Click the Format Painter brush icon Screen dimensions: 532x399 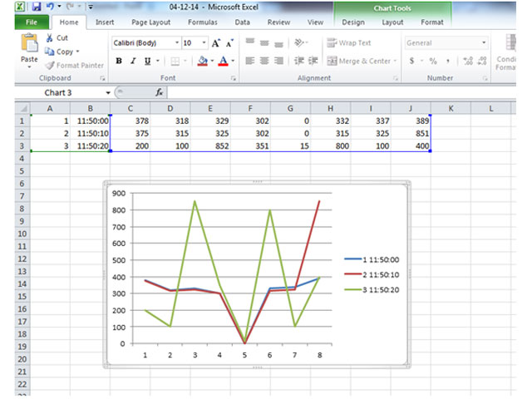51,65
